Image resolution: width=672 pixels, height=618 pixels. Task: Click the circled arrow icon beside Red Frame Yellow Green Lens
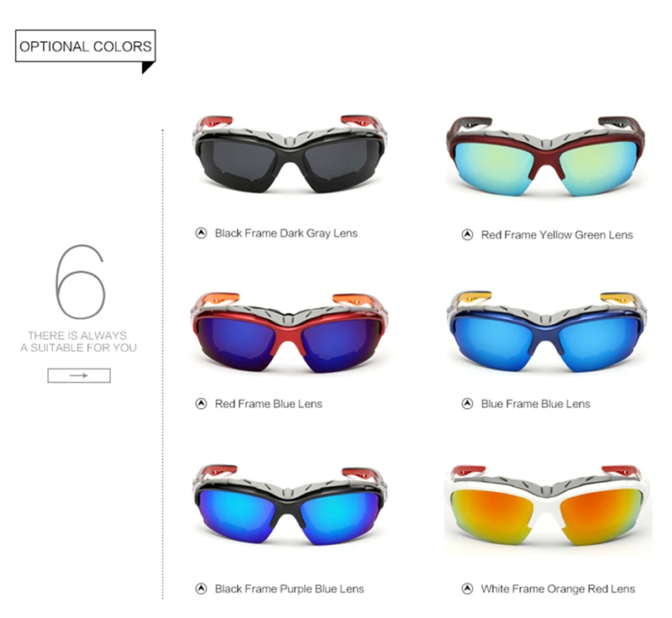click(467, 235)
